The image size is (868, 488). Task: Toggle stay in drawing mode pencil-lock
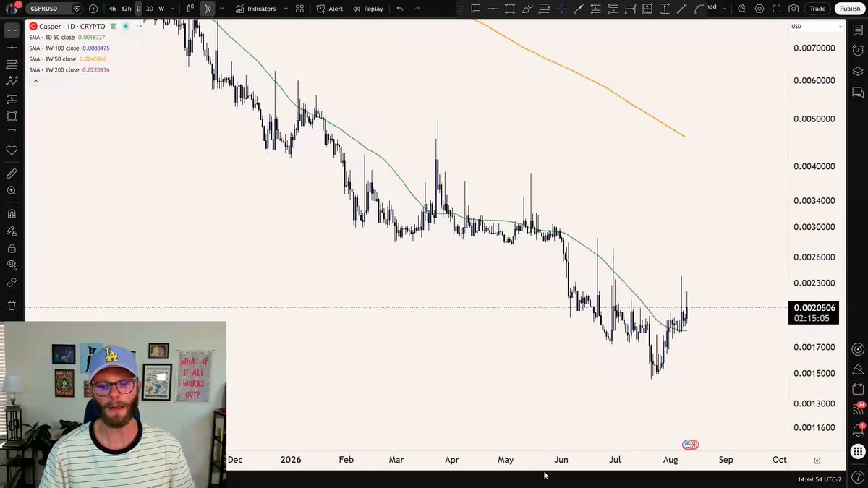tap(12, 231)
